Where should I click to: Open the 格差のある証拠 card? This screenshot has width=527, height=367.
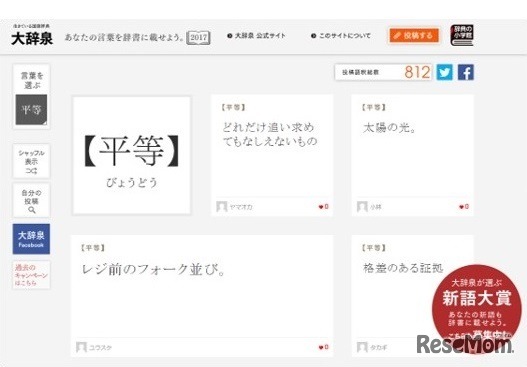coord(412,296)
